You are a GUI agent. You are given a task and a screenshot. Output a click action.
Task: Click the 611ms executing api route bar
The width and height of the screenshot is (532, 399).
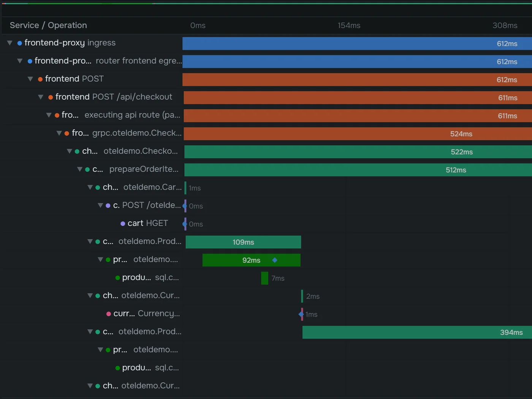(358, 116)
